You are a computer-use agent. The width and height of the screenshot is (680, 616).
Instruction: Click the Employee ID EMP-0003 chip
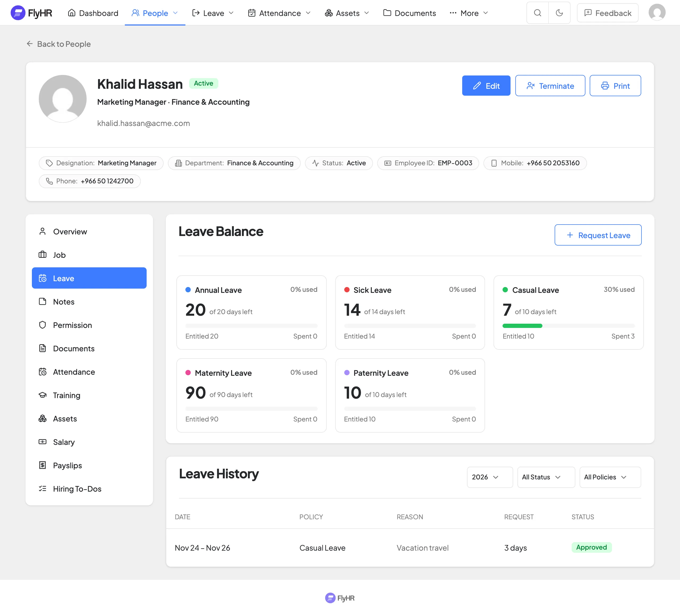(428, 163)
